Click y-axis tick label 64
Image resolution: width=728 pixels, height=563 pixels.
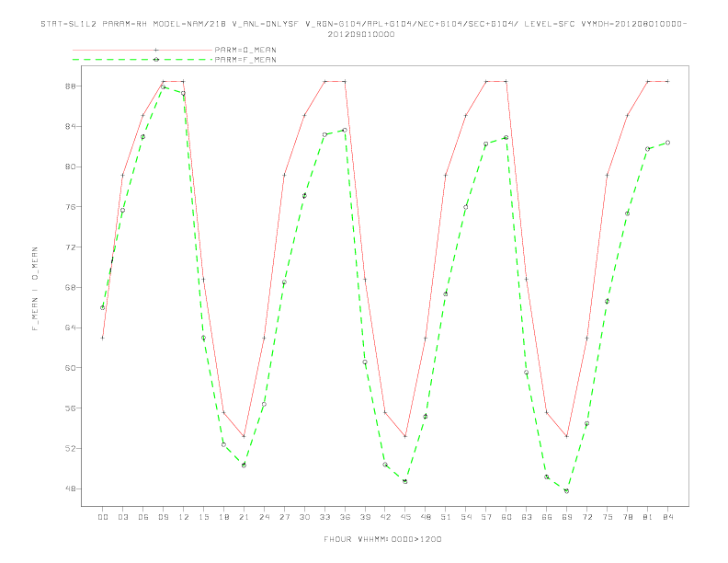[x=71, y=327]
